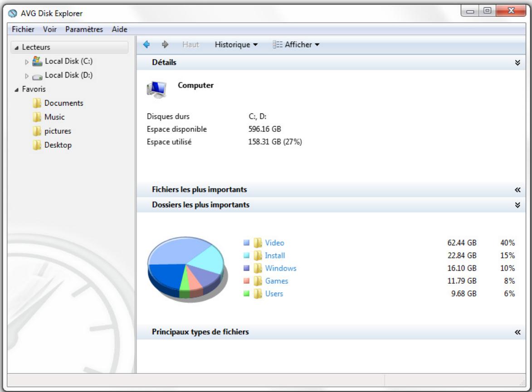Viewport: 532px width, 392px height.
Task: Click the 16.10 GB size for Windows
Action: 462,268
